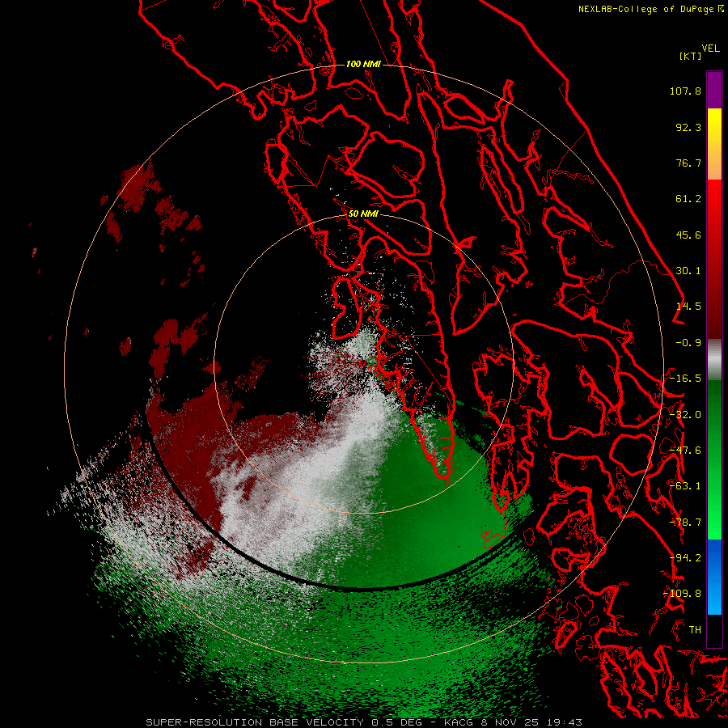This screenshot has width=728, height=728.
Task: Click the TH label on legend
Action: point(695,630)
